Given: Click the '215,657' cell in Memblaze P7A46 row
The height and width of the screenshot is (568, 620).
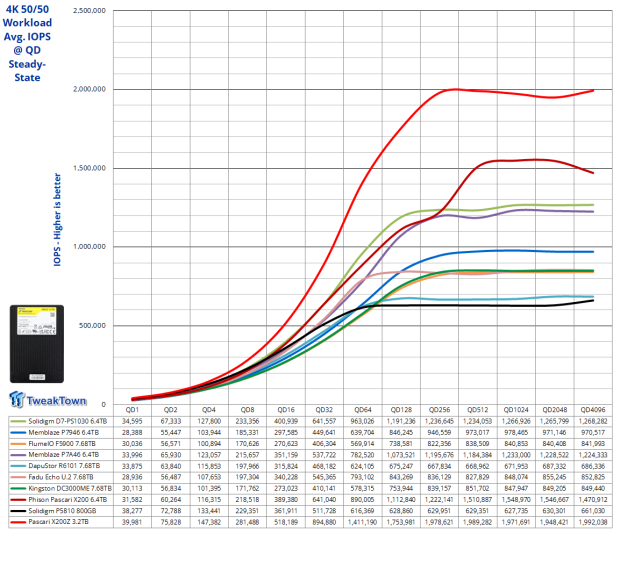Looking at the screenshot, I should pos(247,455).
